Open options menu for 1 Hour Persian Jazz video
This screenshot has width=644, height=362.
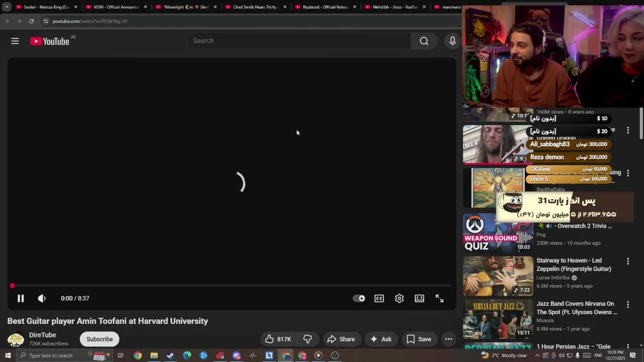(x=628, y=347)
